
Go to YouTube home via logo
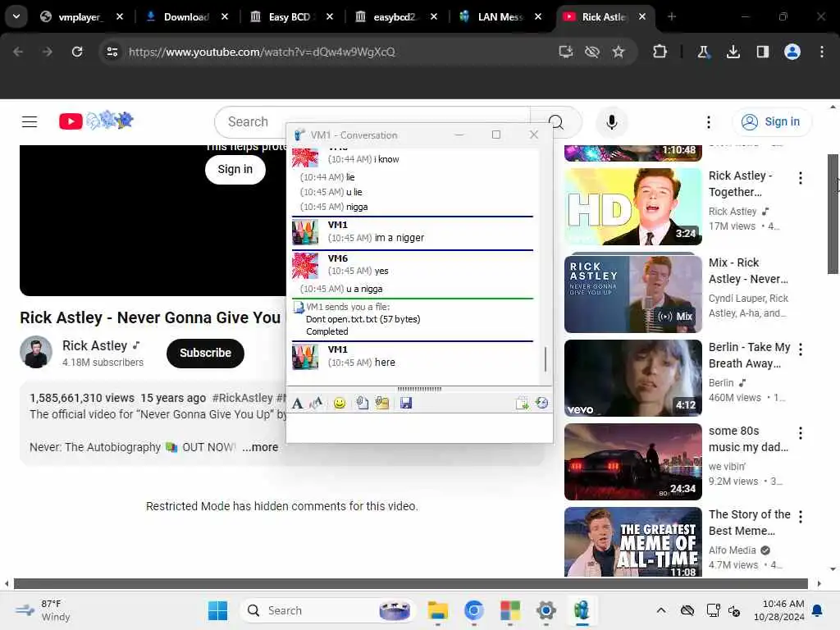tap(96, 121)
